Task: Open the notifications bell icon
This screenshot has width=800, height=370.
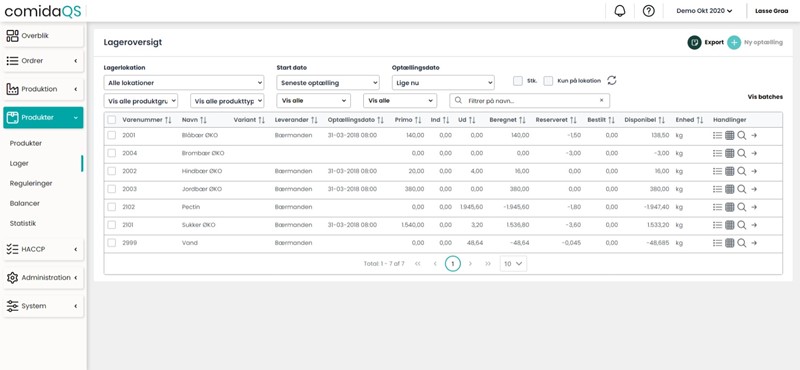Action: point(620,11)
